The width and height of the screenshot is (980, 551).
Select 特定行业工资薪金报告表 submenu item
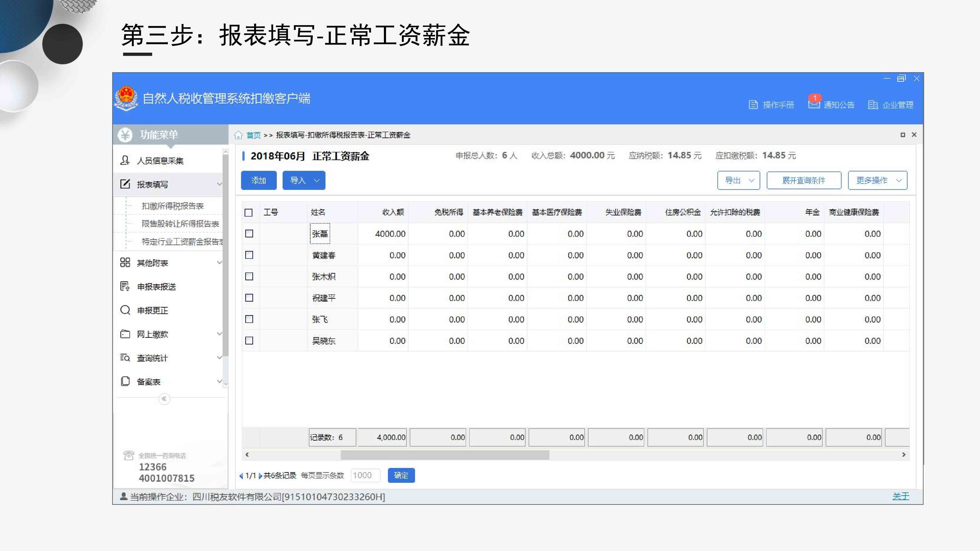pyautogui.click(x=182, y=241)
